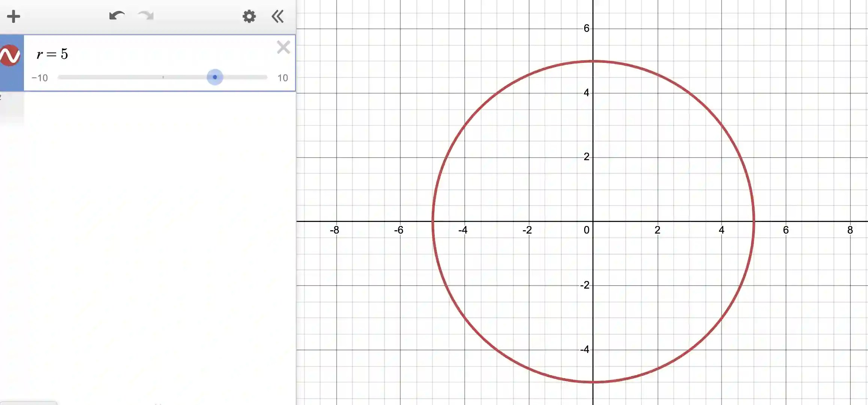Click the blue slider thumb for r
Image resolution: width=868 pixels, height=405 pixels.
click(x=215, y=77)
